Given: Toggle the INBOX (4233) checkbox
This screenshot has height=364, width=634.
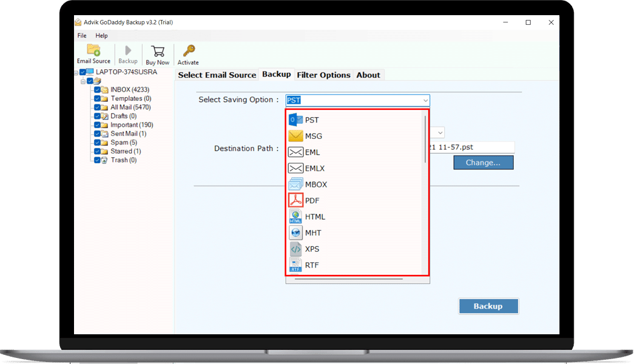Looking at the screenshot, I should 98,90.
